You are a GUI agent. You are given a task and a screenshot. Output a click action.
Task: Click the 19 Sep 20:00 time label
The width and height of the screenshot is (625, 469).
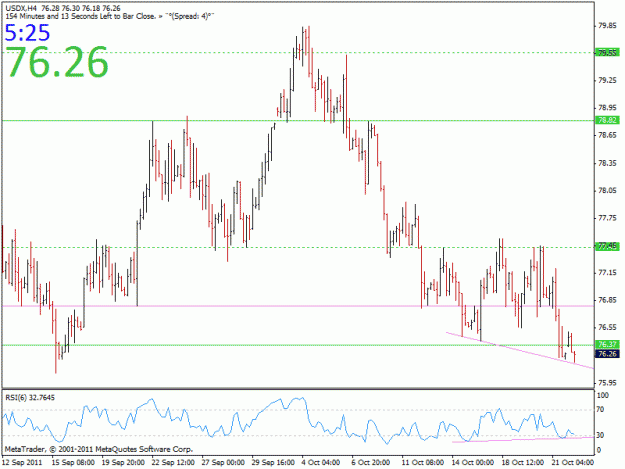tap(123, 462)
